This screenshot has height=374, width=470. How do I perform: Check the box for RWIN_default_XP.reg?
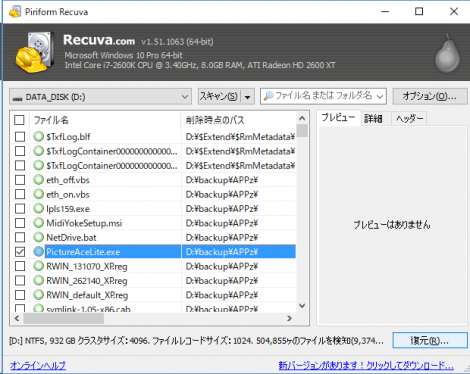pos(20,295)
